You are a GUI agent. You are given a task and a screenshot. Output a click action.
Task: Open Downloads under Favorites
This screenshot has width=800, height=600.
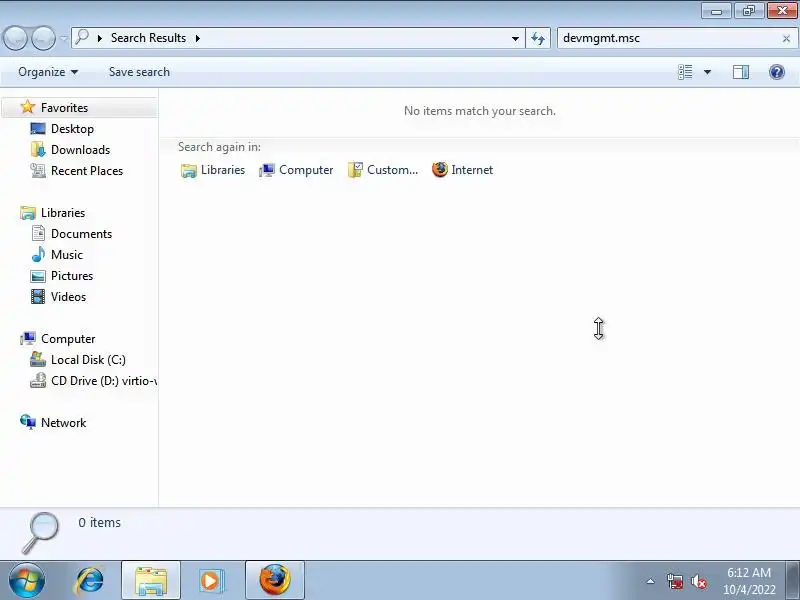[x=81, y=149]
